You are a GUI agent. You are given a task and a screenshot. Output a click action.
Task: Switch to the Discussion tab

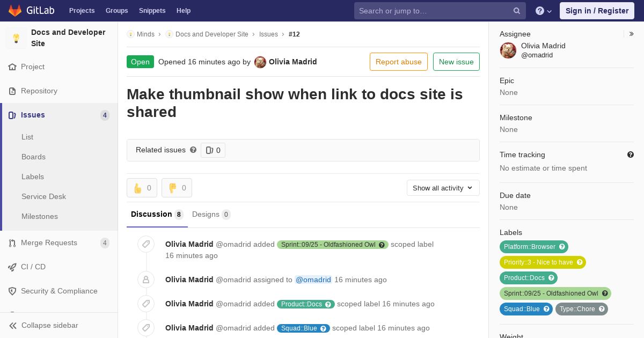157,215
